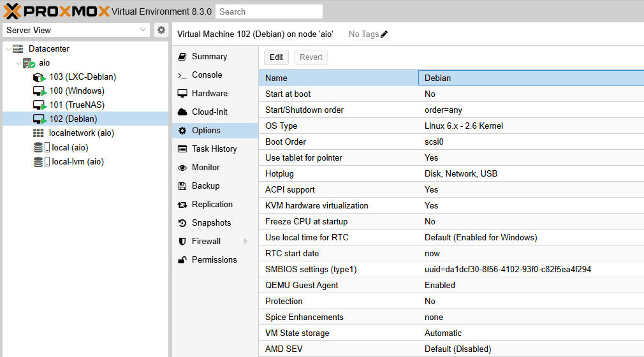
Task: Open the Server View settings gear
Action: 161,30
